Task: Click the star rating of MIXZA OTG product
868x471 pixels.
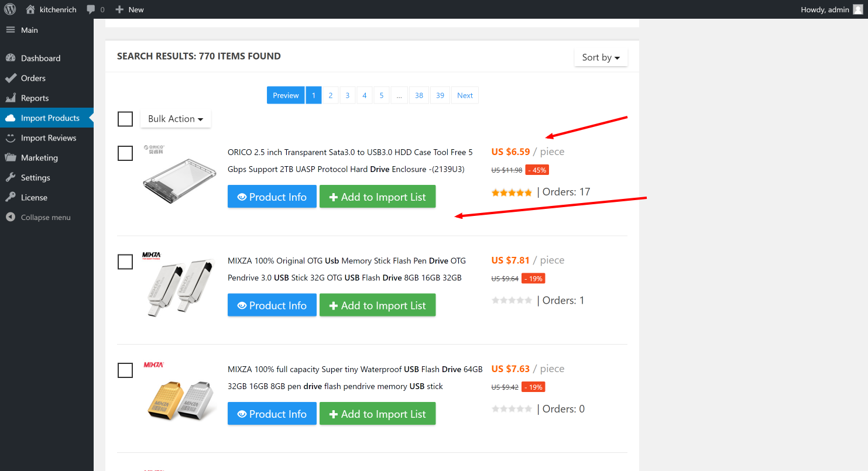Action: (512, 301)
